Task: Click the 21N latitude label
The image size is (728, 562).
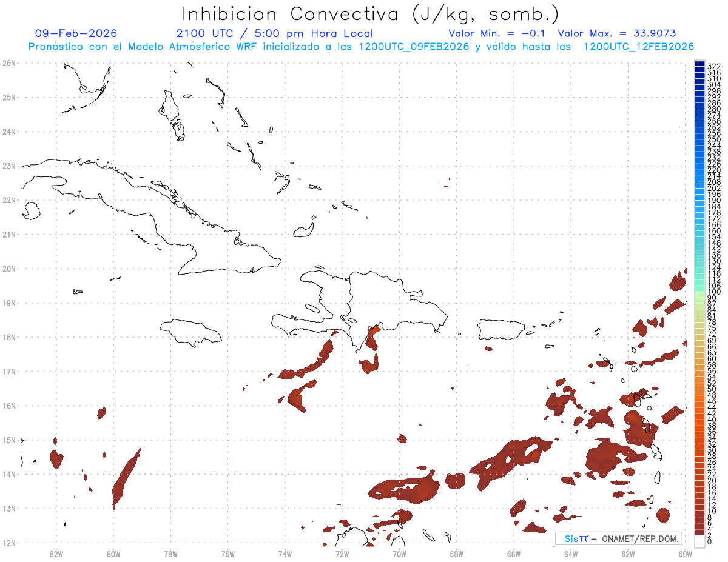Action: (x=8, y=234)
